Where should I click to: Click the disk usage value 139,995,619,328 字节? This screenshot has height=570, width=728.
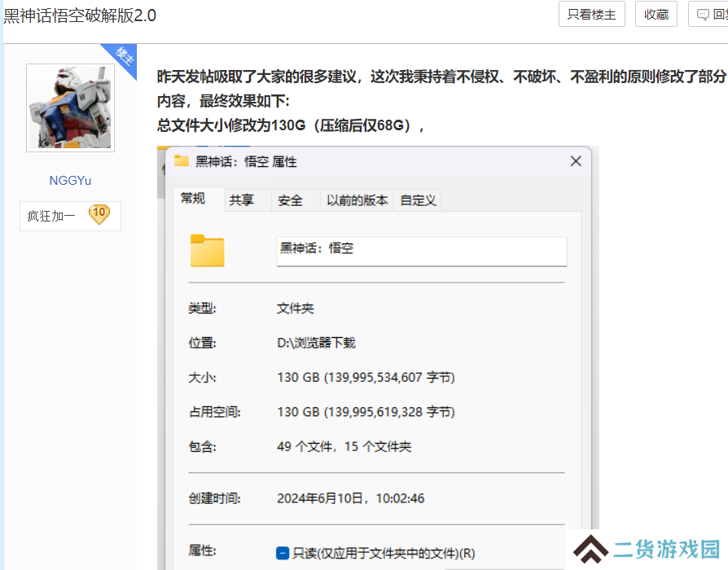[366, 412]
